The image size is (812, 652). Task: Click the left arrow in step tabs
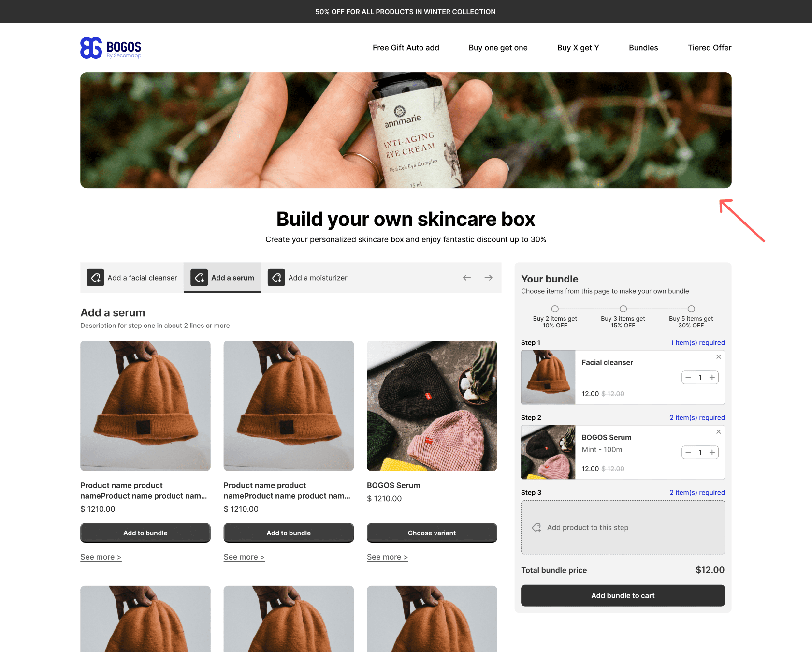[466, 278]
